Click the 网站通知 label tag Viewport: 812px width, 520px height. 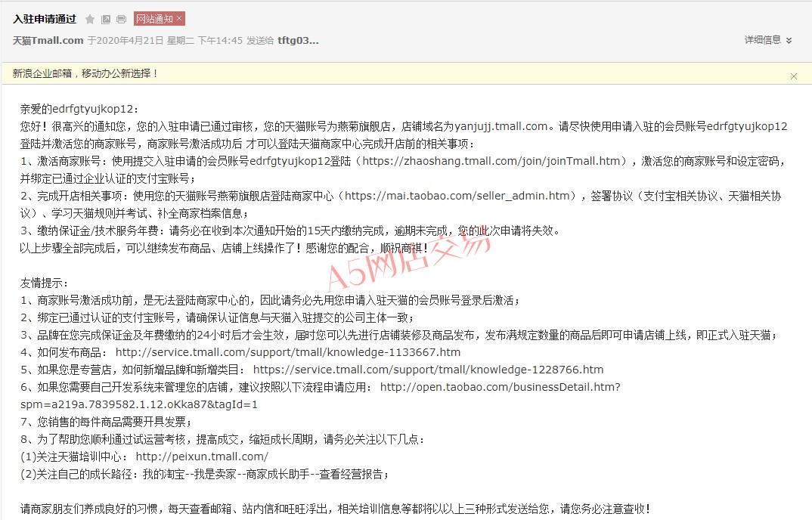point(154,19)
